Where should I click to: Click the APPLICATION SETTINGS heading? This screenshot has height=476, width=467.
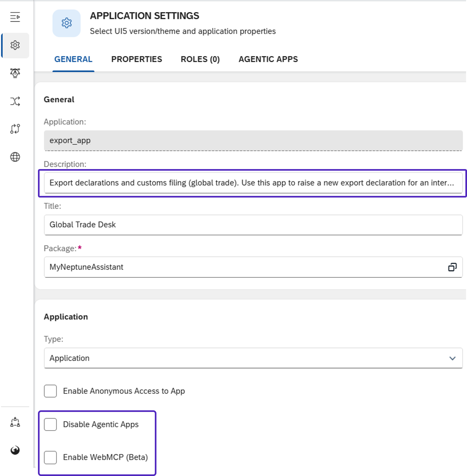tap(144, 16)
